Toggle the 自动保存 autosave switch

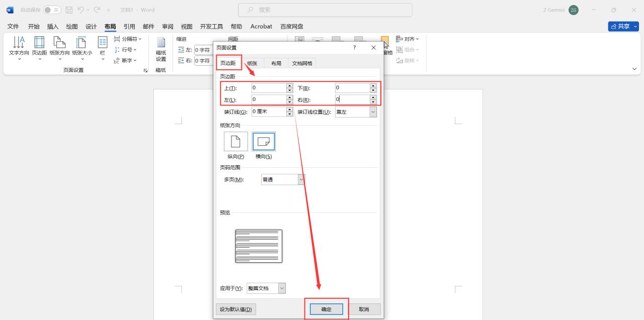[x=52, y=10]
